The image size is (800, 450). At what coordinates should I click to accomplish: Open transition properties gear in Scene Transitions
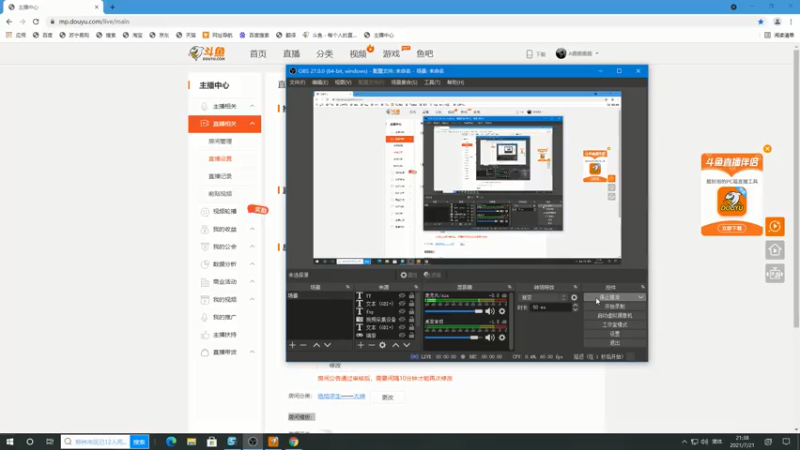point(574,297)
